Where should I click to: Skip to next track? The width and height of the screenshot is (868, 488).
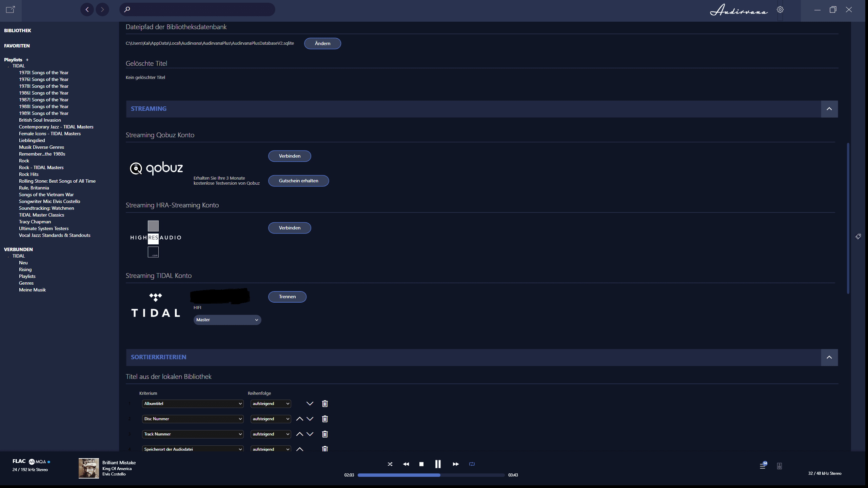456,464
